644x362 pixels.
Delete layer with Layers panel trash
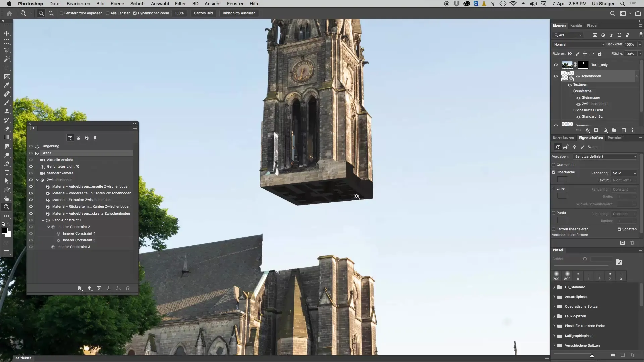[x=633, y=130]
